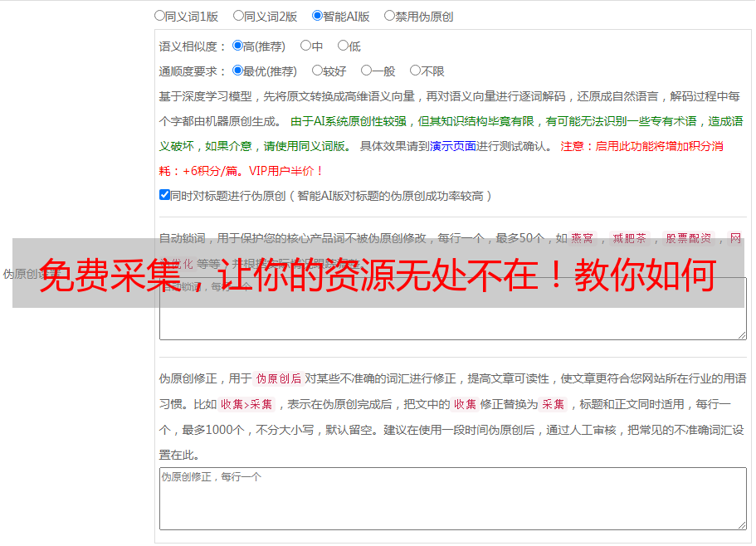The width and height of the screenshot is (756, 546).
Task: Select the 同义词2版 radio option
Action: [x=238, y=16]
